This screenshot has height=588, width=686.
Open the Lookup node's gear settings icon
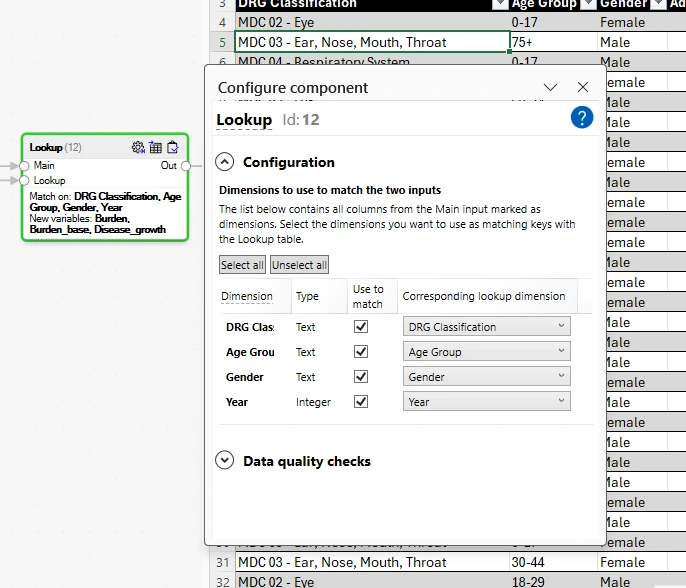point(138,147)
